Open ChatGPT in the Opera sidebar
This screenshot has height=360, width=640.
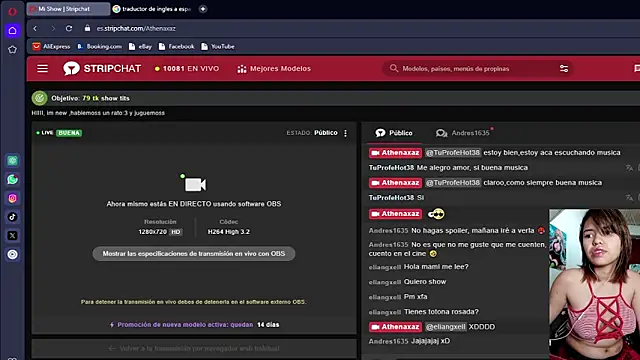[13, 160]
